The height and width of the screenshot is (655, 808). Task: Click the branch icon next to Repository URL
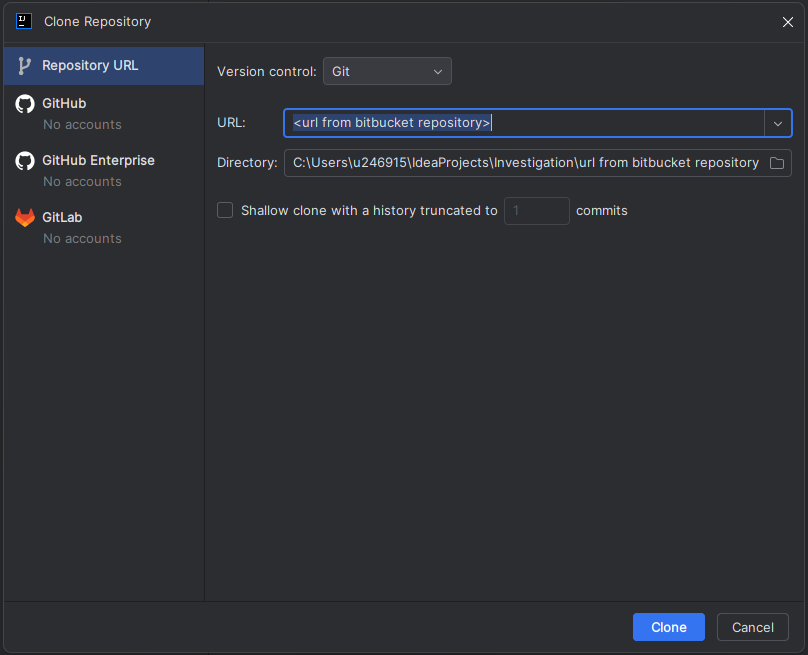point(22,64)
